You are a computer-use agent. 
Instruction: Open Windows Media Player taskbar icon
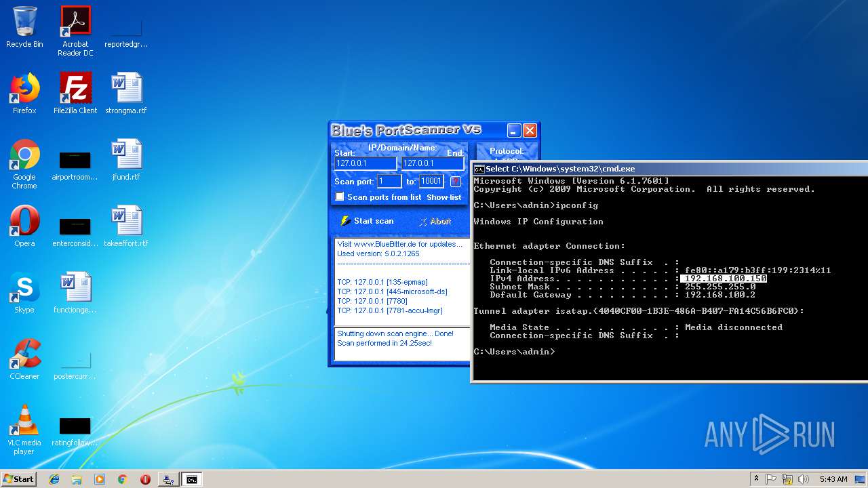click(x=100, y=479)
